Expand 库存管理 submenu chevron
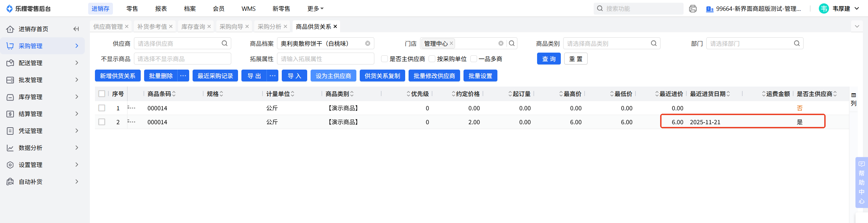Viewport: 868px width, 223px height. (77, 97)
